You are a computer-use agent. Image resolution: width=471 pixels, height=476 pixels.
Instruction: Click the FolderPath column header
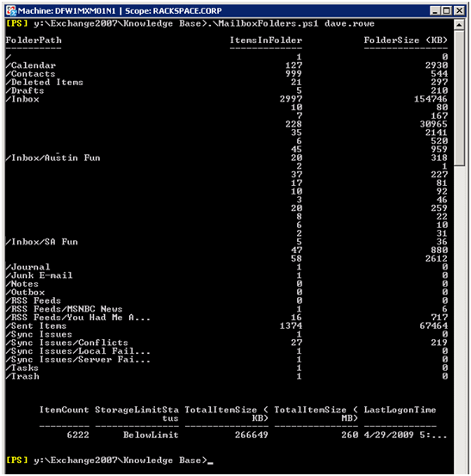(x=34, y=40)
